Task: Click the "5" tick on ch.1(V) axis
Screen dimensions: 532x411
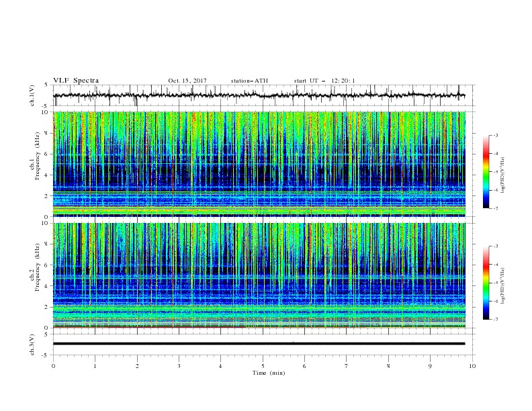Action: 47,85
